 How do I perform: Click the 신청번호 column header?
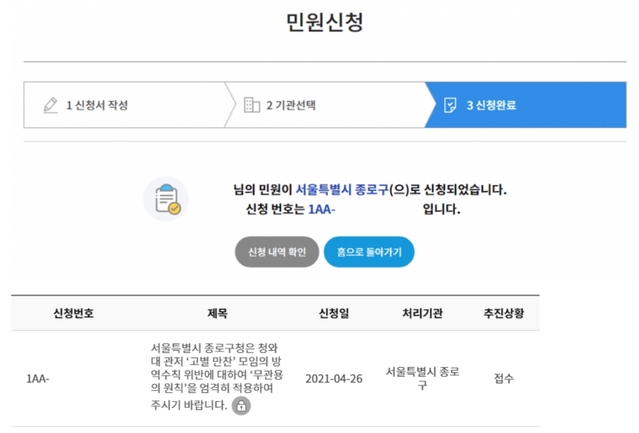[x=73, y=313]
